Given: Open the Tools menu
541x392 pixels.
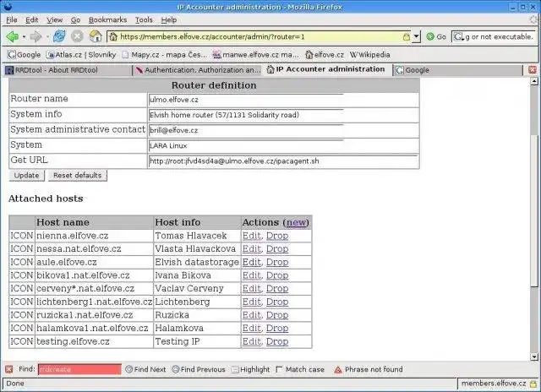Looking at the screenshot, I should click(144, 20).
